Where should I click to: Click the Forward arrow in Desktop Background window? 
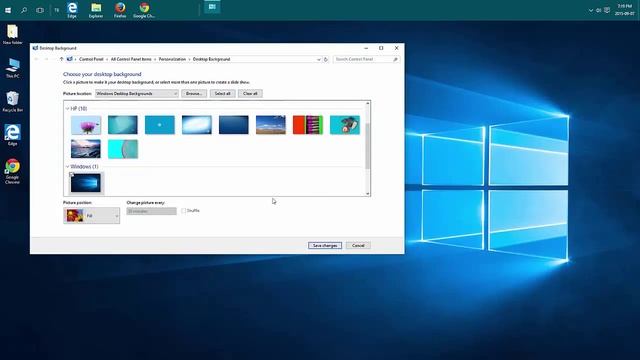tap(46, 59)
